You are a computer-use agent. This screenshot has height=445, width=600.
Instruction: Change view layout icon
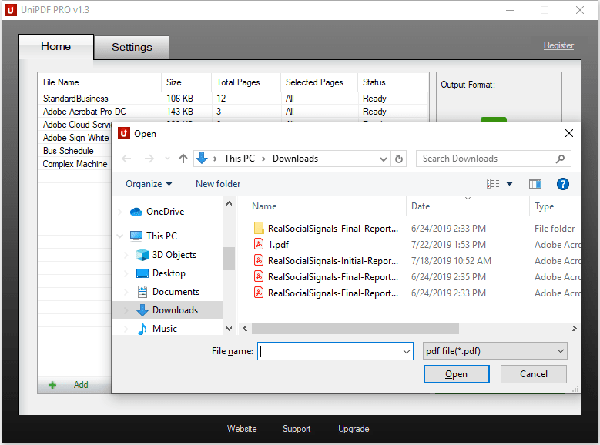tap(493, 184)
